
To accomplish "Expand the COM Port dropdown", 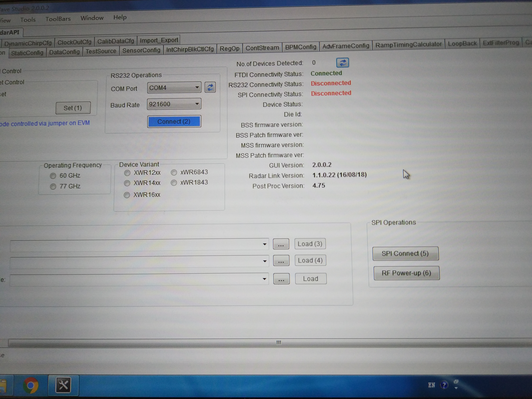I will [x=197, y=87].
